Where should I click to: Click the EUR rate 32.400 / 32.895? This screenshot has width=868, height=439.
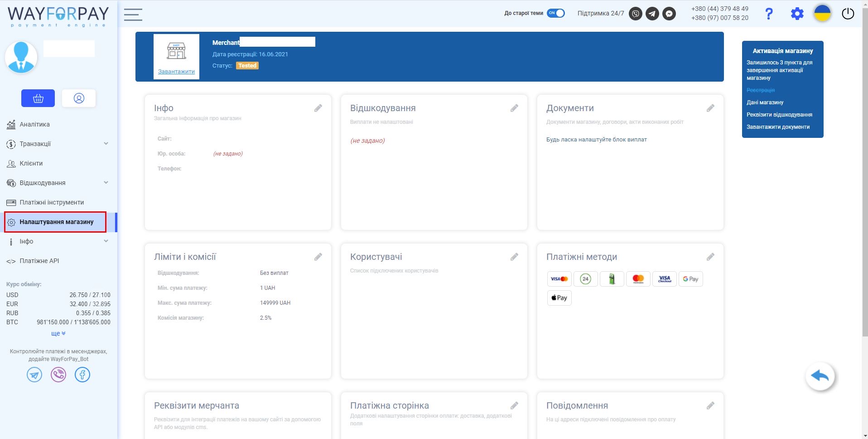[x=90, y=304]
